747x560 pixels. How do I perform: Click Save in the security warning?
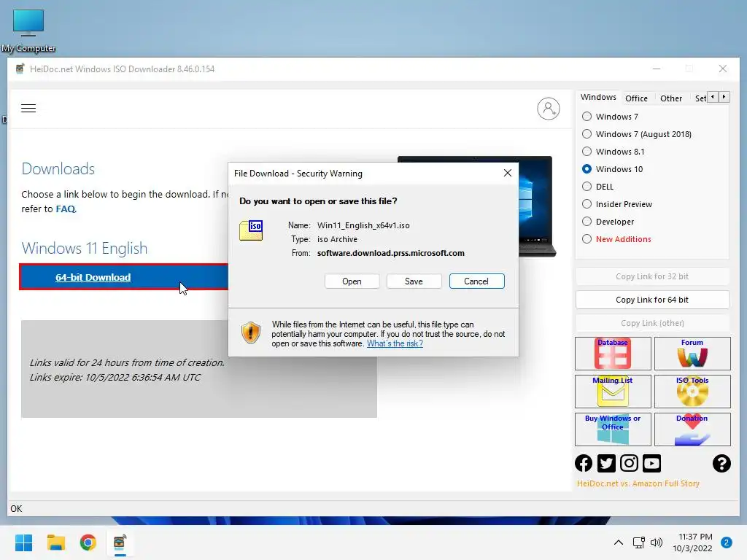point(414,281)
